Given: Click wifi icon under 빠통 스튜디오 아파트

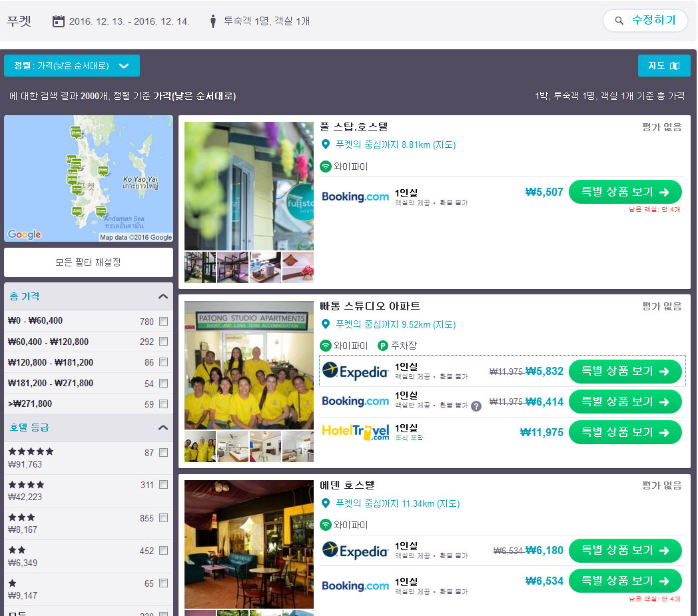Looking at the screenshot, I should 326,346.
